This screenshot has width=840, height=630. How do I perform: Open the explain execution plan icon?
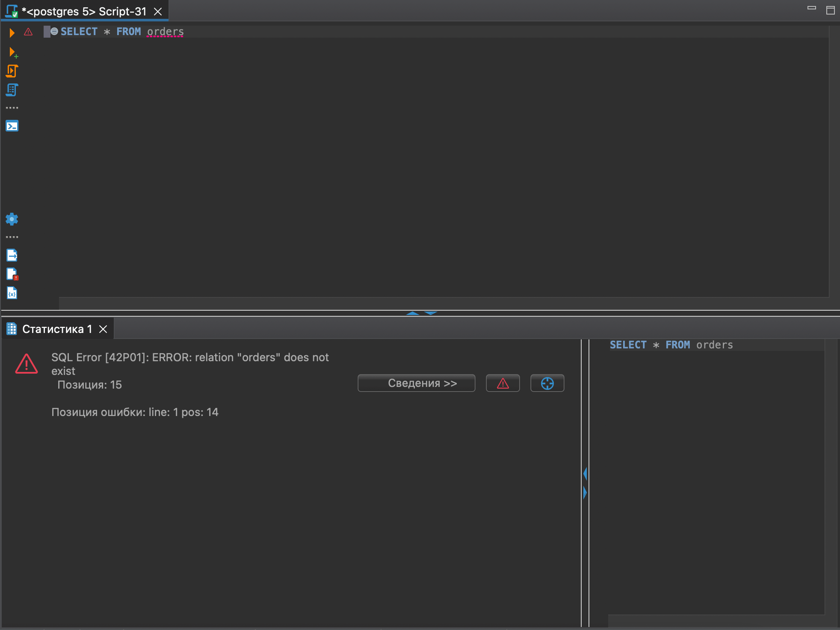(x=12, y=90)
